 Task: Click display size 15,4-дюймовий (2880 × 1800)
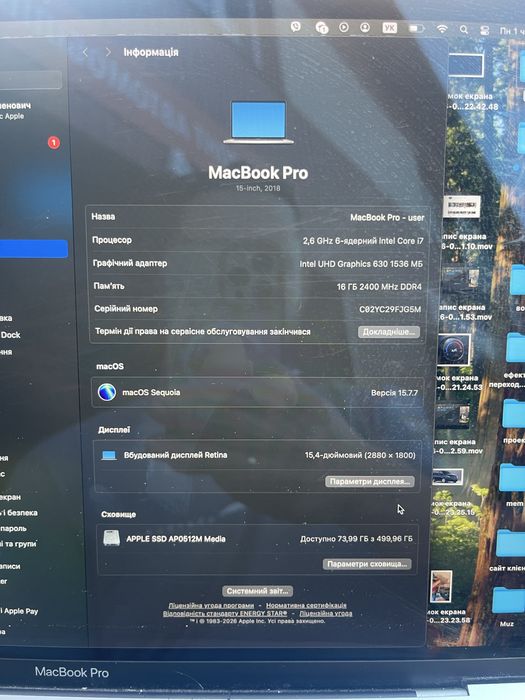pos(360,455)
